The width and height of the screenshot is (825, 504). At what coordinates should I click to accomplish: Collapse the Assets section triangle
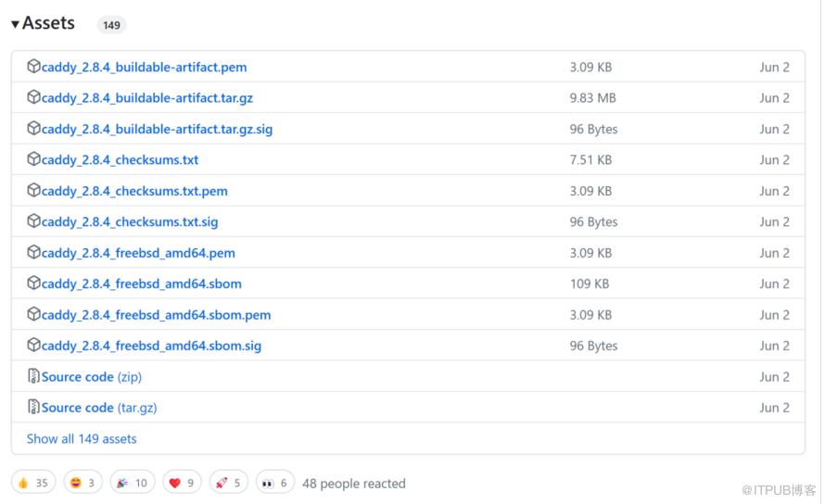[x=15, y=24]
